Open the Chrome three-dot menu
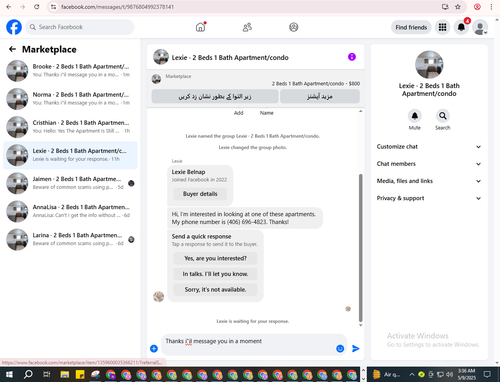This screenshot has height=382, width=500. 491,7
